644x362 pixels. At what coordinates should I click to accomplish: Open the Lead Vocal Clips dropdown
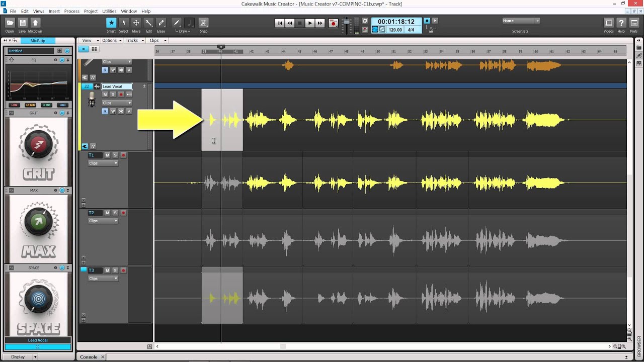coord(117,103)
